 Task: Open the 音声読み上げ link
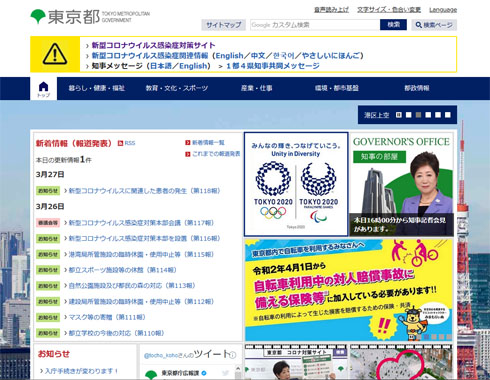[331, 10]
